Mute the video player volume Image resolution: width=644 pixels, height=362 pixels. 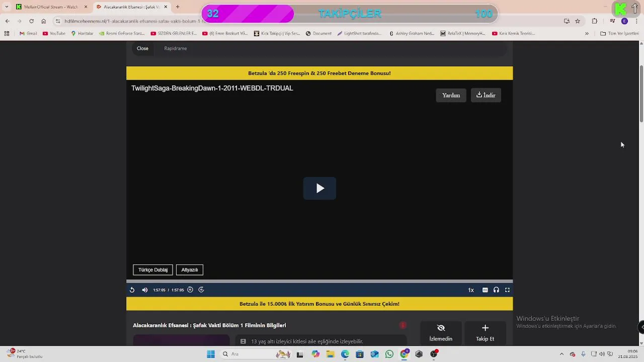coord(145,290)
